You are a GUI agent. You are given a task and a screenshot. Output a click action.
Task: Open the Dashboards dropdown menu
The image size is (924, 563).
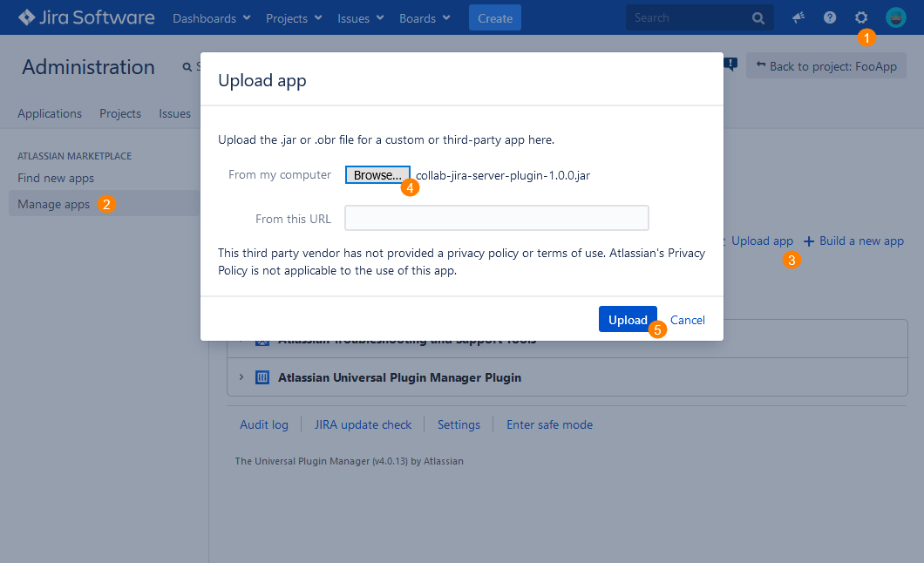tap(211, 17)
